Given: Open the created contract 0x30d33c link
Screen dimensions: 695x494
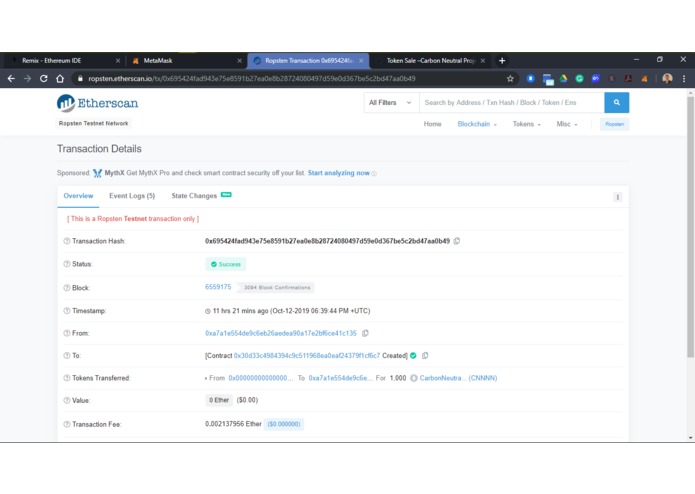Looking at the screenshot, I should [x=307, y=356].
